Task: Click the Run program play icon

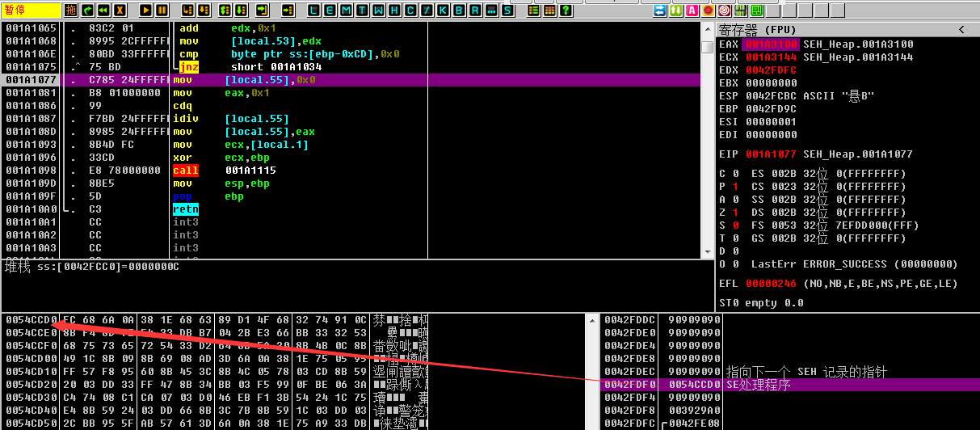Action: 146,11
